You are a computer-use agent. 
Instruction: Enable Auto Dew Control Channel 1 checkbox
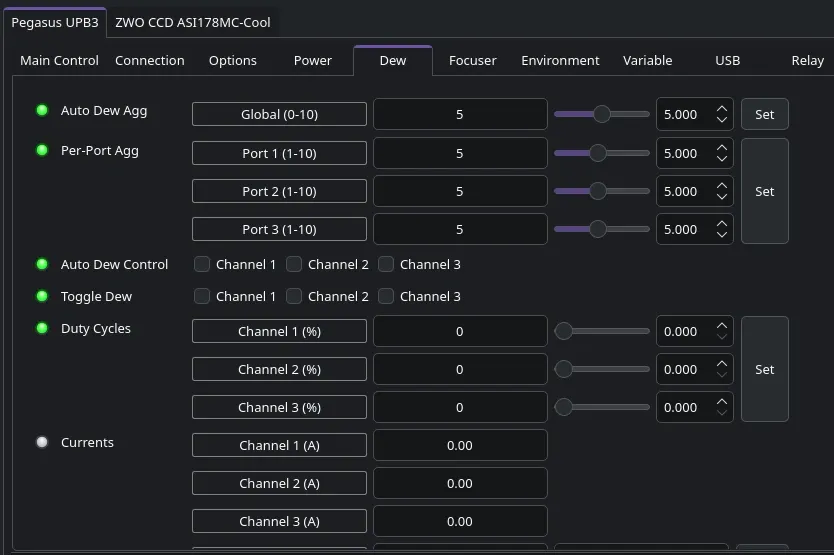tap(202, 264)
